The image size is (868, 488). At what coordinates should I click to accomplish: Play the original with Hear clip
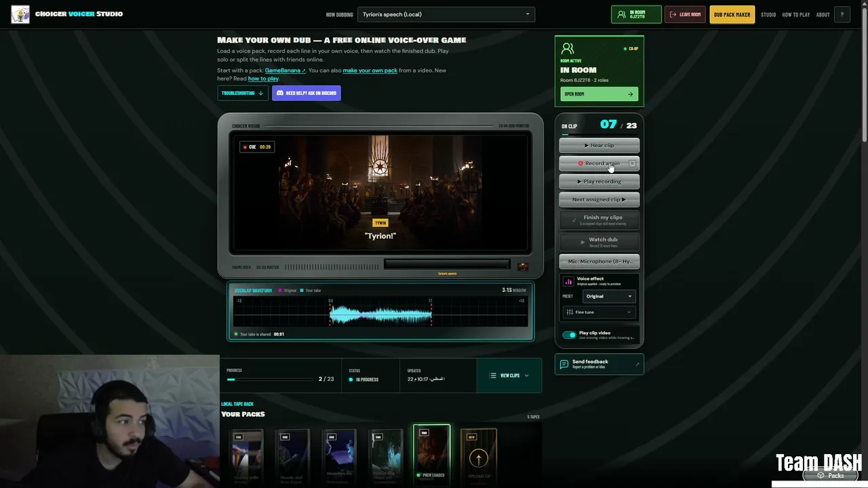pyautogui.click(x=599, y=145)
